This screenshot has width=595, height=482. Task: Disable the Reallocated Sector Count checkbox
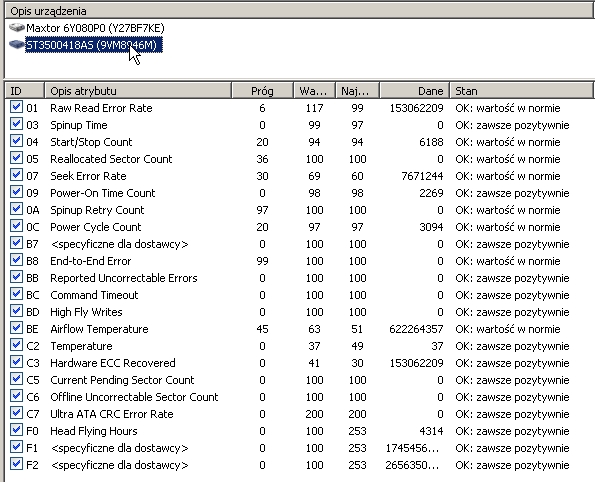point(16,158)
